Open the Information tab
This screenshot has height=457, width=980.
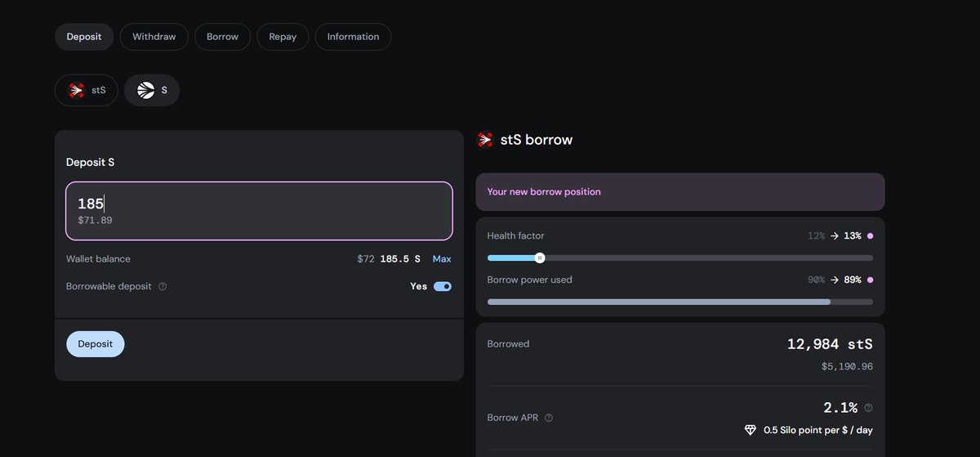pos(353,37)
